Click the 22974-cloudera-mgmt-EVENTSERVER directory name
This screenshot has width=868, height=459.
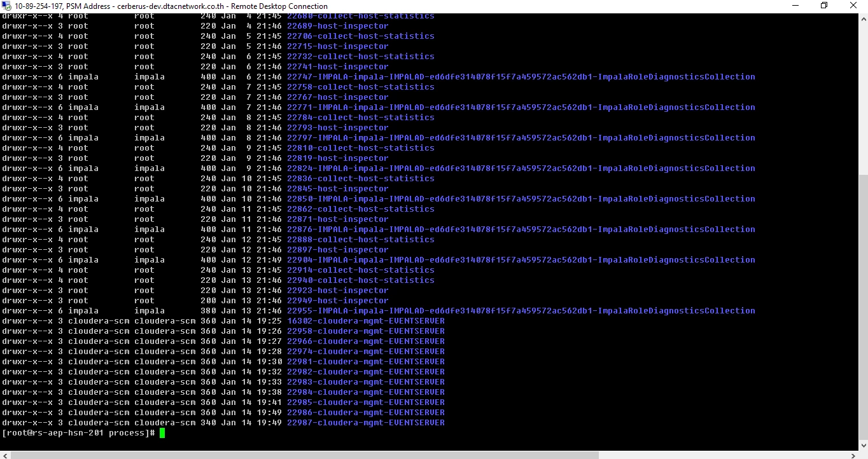pyautogui.click(x=366, y=352)
